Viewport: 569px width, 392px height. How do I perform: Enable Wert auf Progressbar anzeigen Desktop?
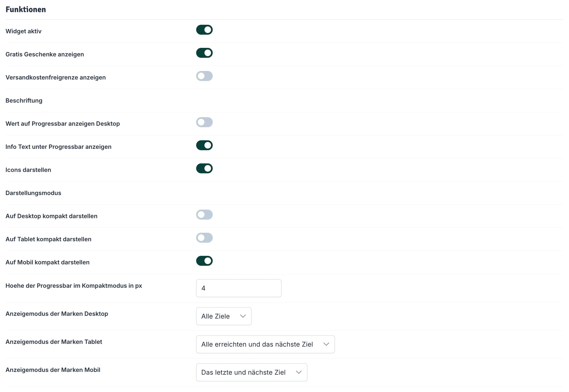tap(204, 122)
